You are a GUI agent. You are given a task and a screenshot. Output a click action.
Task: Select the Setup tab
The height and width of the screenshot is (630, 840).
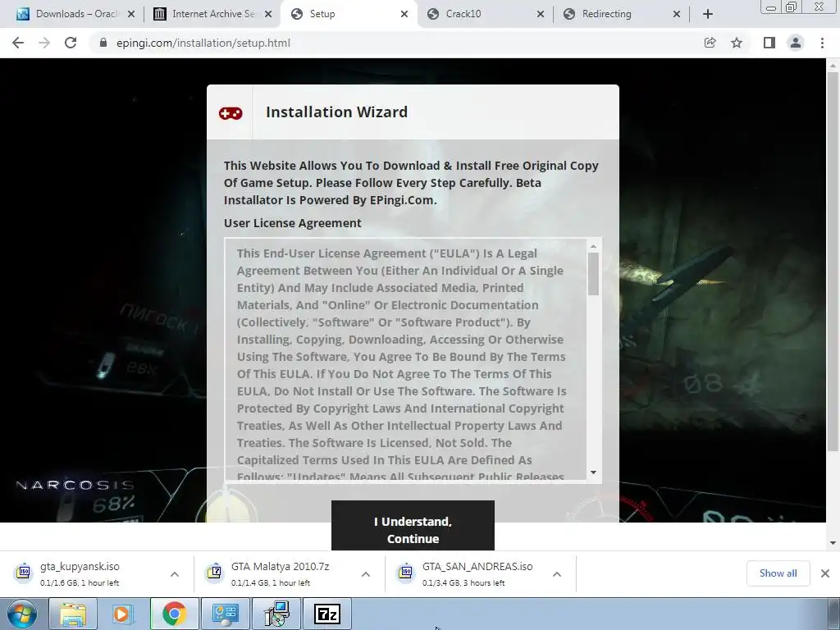pos(348,14)
